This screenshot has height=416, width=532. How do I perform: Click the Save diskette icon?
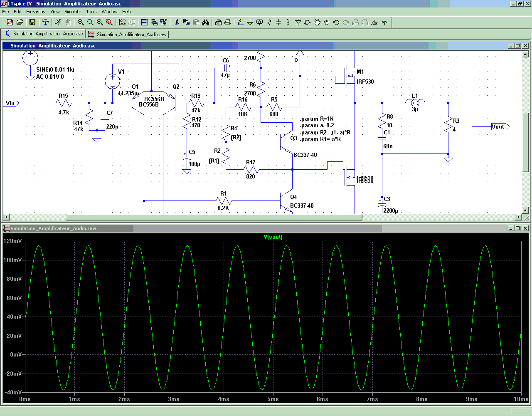click(32, 22)
